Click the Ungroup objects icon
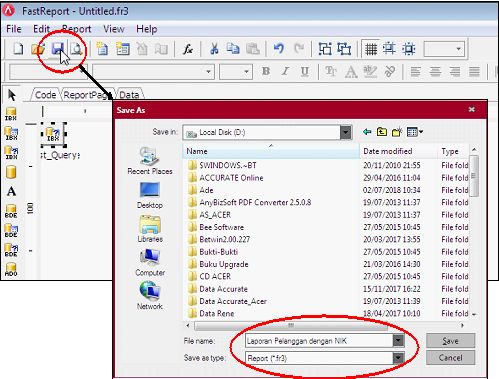The width and height of the screenshot is (499, 379). [344, 49]
